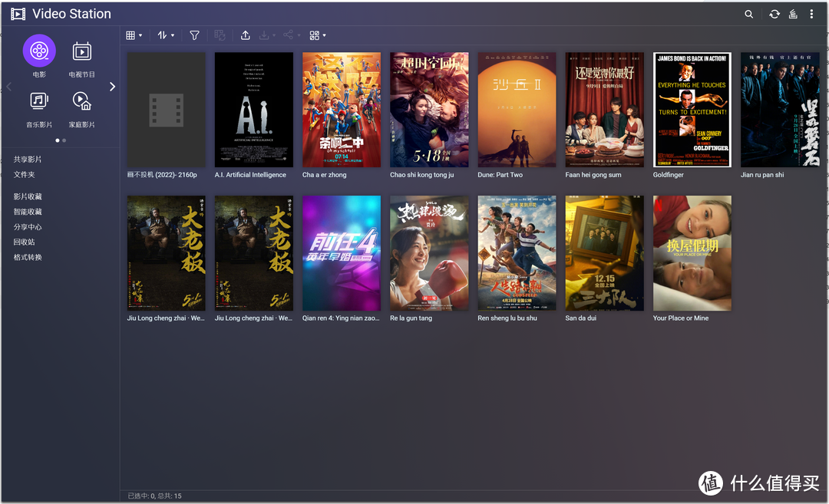The height and width of the screenshot is (504, 829).
Task: Expand the grid view mode dropdown
Action: point(134,35)
